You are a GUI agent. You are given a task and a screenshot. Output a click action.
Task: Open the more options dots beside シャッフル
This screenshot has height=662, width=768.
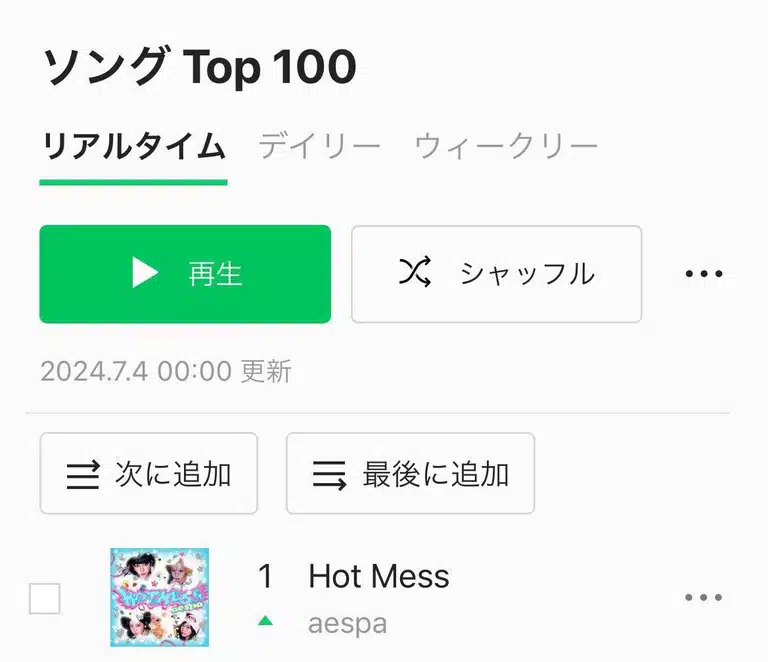coord(704,273)
